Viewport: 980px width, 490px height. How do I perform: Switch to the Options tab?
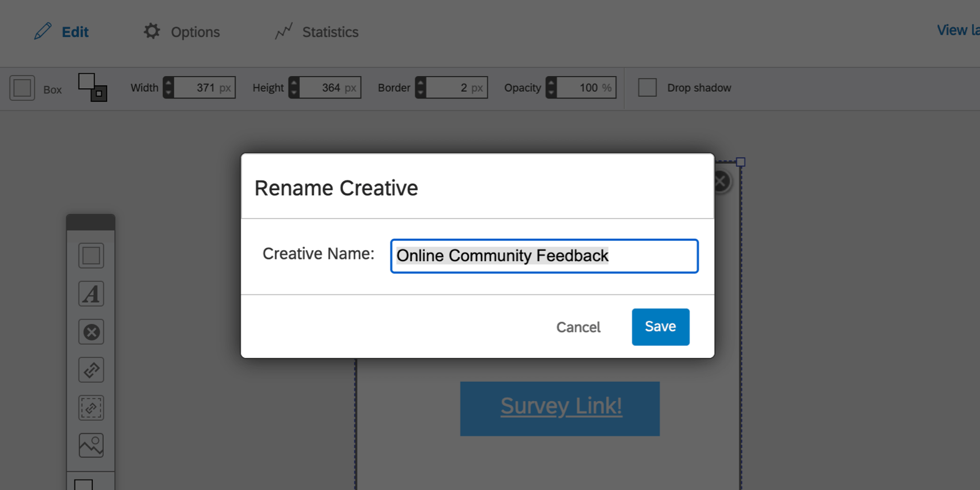[x=182, y=32]
